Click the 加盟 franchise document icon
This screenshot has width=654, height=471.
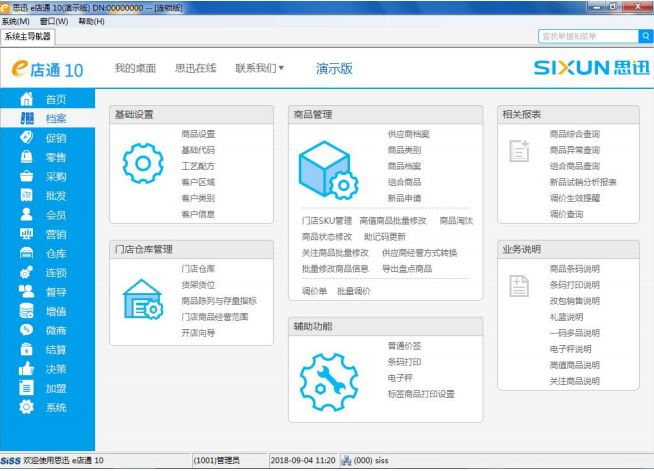[26, 388]
